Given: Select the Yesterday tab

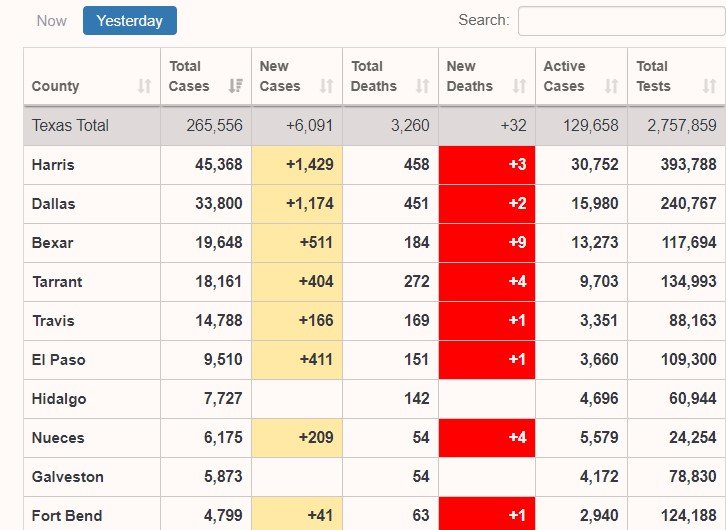Looking at the screenshot, I should tap(130, 21).
